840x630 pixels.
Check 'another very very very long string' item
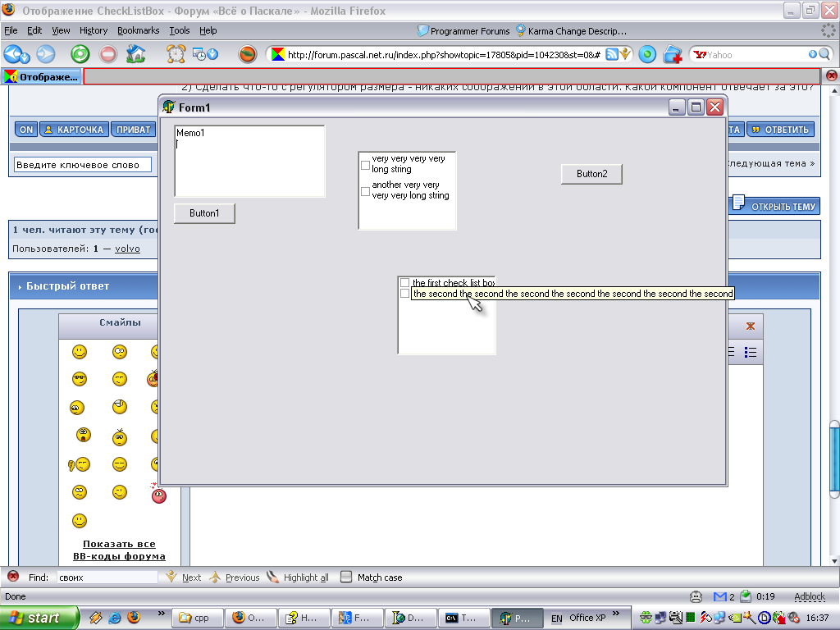366,191
